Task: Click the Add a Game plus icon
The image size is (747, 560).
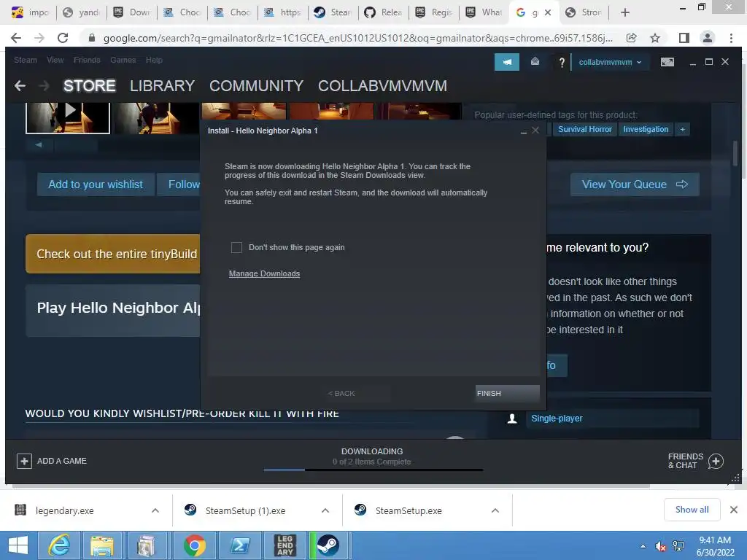Action: pyautogui.click(x=24, y=461)
